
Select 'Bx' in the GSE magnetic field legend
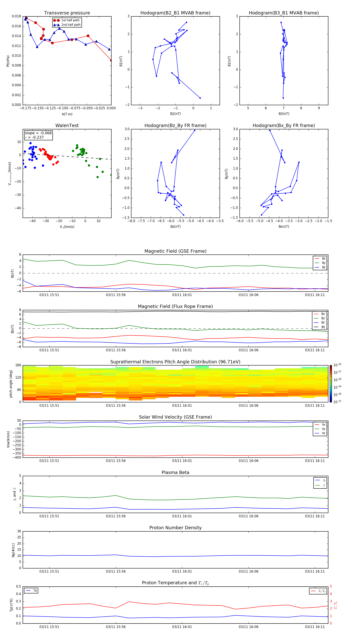coord(320,259)
